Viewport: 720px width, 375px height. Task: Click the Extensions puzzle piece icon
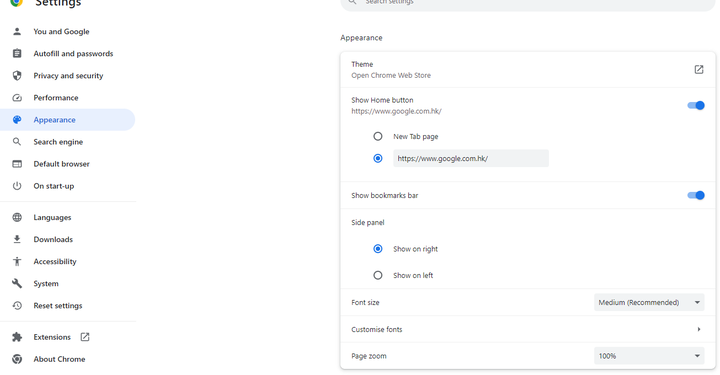(17, 337)
